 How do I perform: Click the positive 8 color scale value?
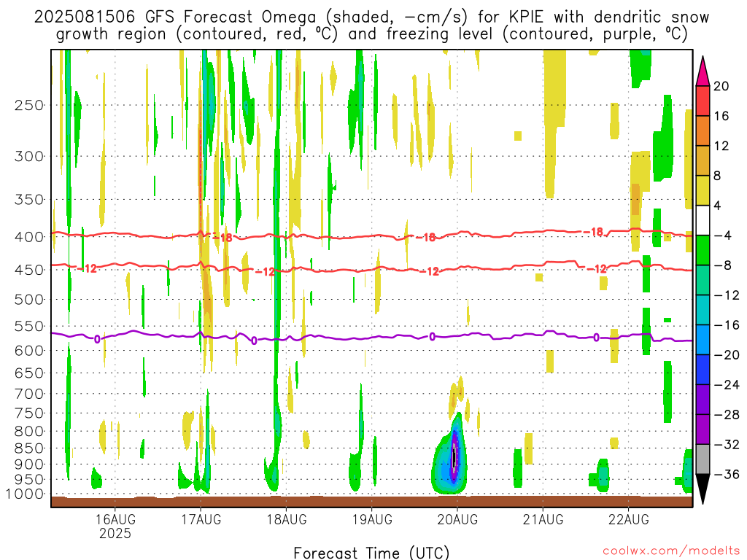click(718, 176)
